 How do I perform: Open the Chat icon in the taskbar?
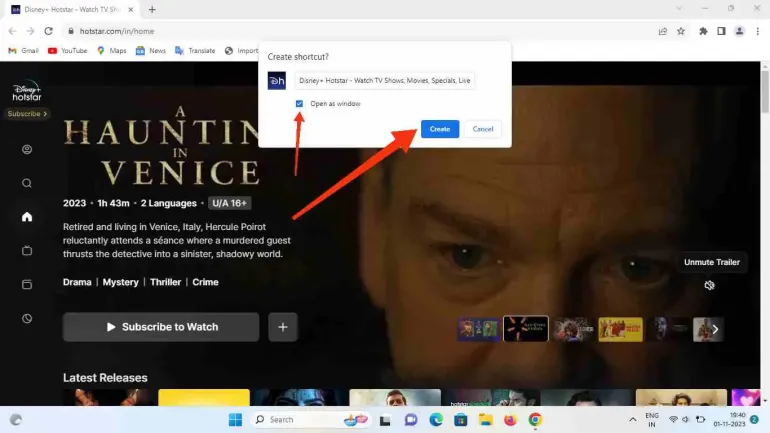coord(411,420)
